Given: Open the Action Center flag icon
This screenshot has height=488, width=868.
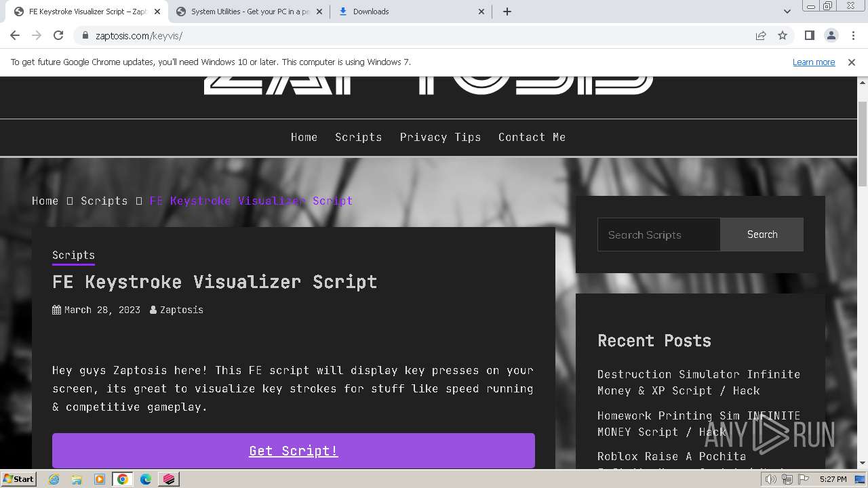Looking at the screenshot, I should pos(803,479).
